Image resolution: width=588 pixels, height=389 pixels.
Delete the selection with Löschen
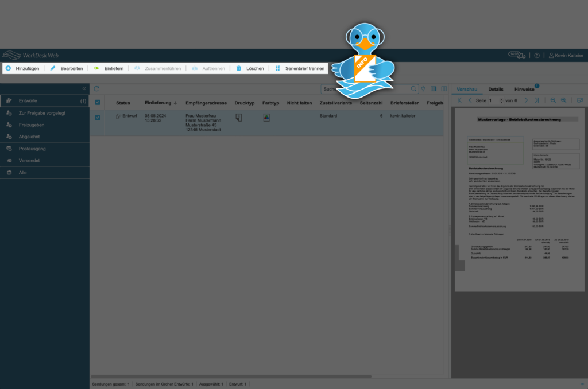[250, 68]
